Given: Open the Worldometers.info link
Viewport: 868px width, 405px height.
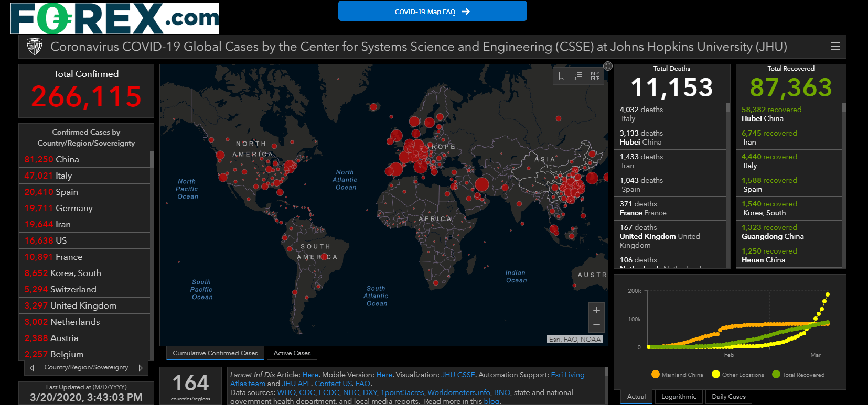Looking at the screenshot, I should [459, 393].
